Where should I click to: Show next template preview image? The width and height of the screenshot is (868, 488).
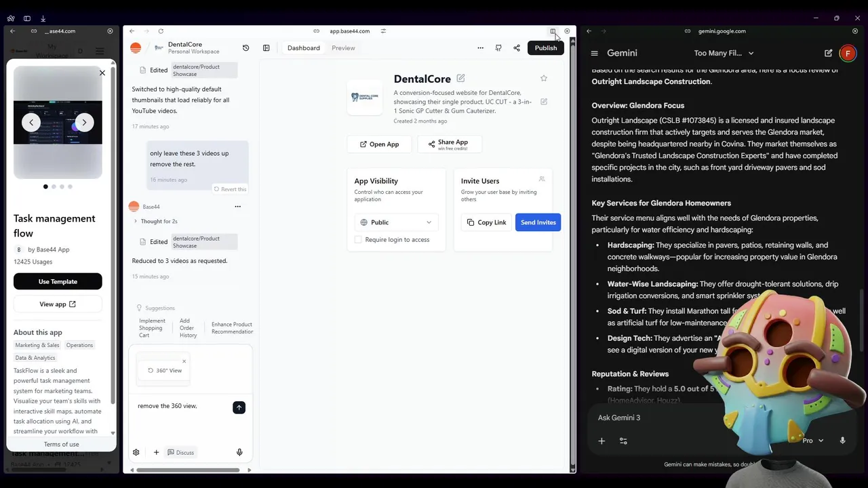[84, 123]
